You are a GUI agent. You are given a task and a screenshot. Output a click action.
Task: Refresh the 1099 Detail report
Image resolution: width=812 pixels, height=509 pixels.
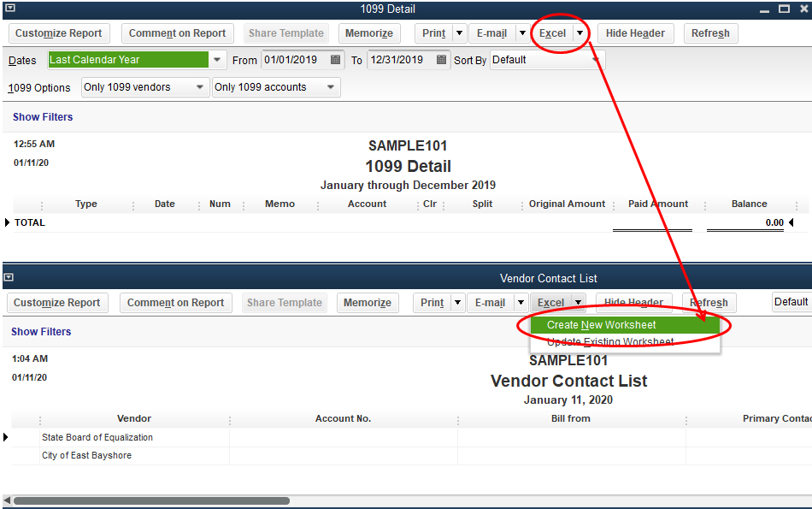710,33
